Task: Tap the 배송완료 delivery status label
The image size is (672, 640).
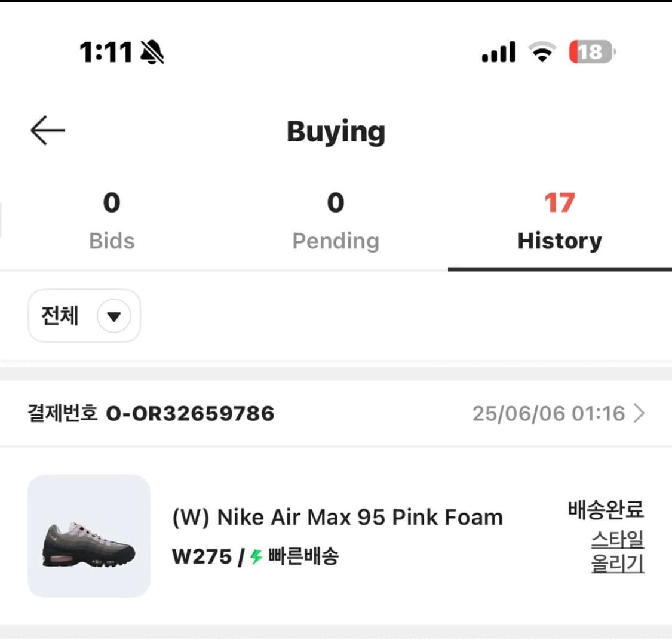Action: (x=606, y=509)
